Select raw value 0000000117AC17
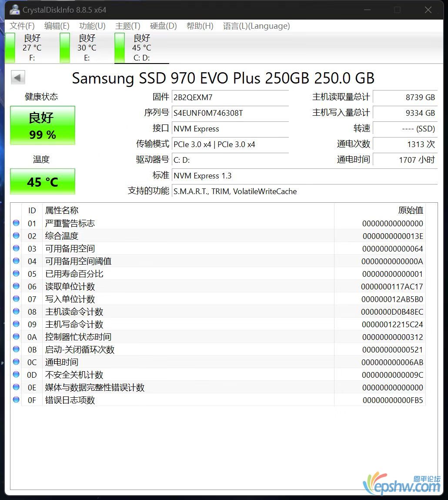 [x=392, y=286]
